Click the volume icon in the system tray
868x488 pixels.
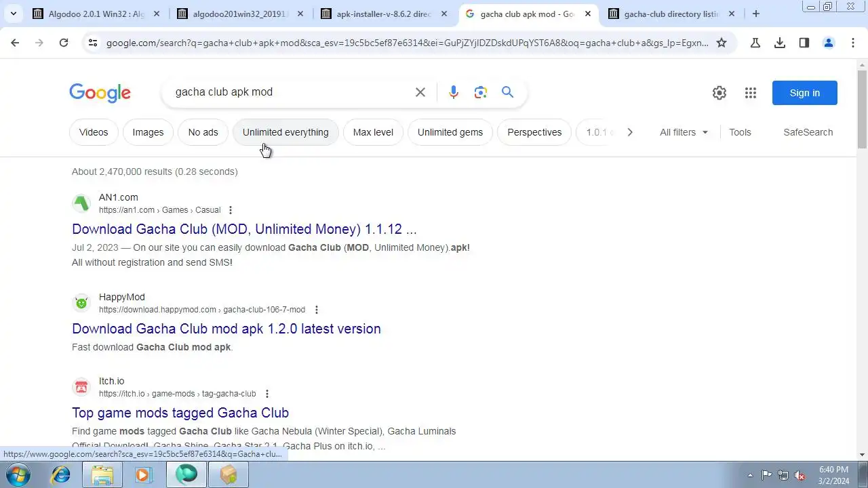pos(800,475)
